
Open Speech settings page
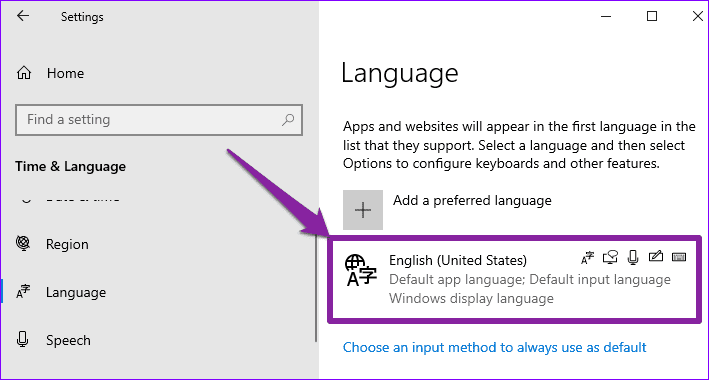coord(68,340)
